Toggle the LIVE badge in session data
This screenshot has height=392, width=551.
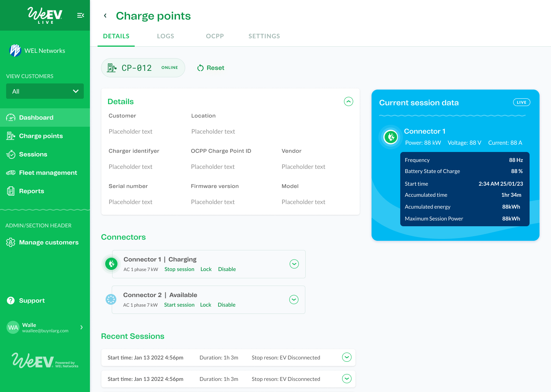point(521,102)
